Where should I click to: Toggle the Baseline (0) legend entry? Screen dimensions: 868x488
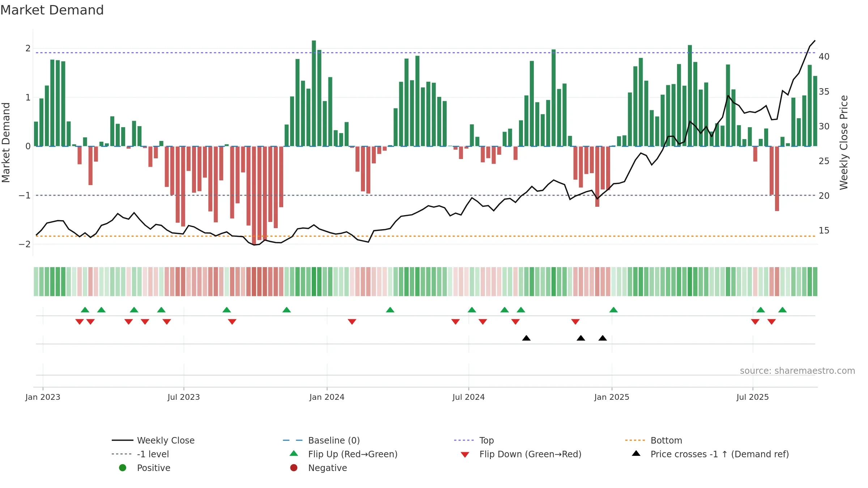(x=321, y=440)
